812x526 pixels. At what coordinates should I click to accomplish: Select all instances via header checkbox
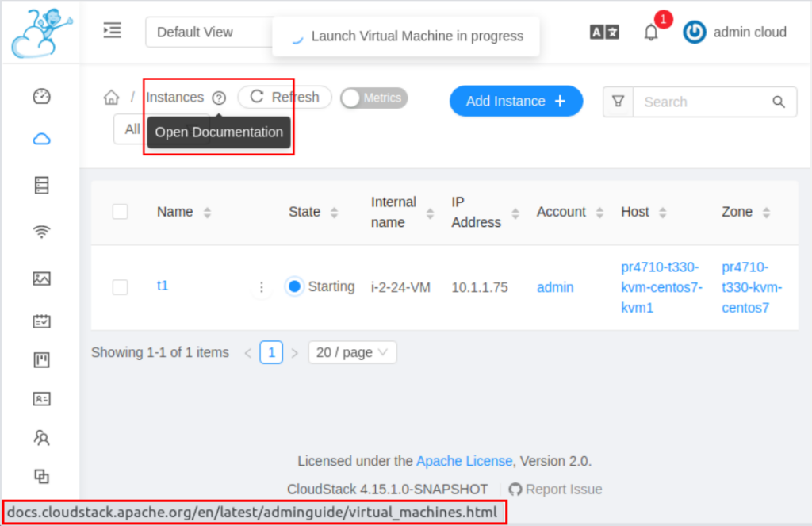120,212
